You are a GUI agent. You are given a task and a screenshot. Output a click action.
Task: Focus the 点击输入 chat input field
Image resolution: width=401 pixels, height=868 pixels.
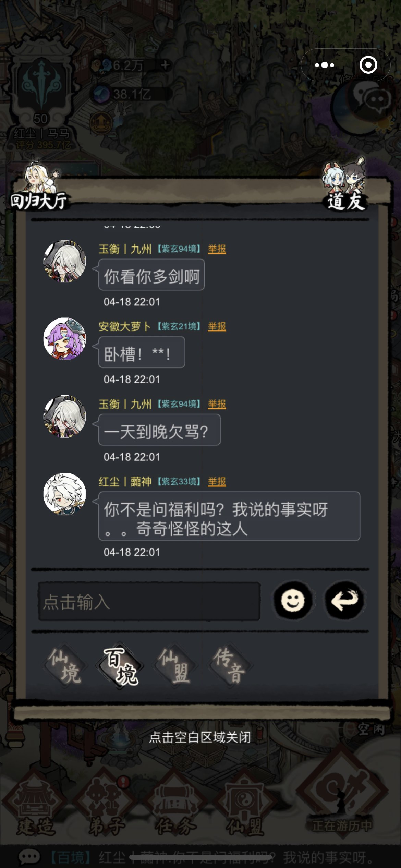[149, 601]
